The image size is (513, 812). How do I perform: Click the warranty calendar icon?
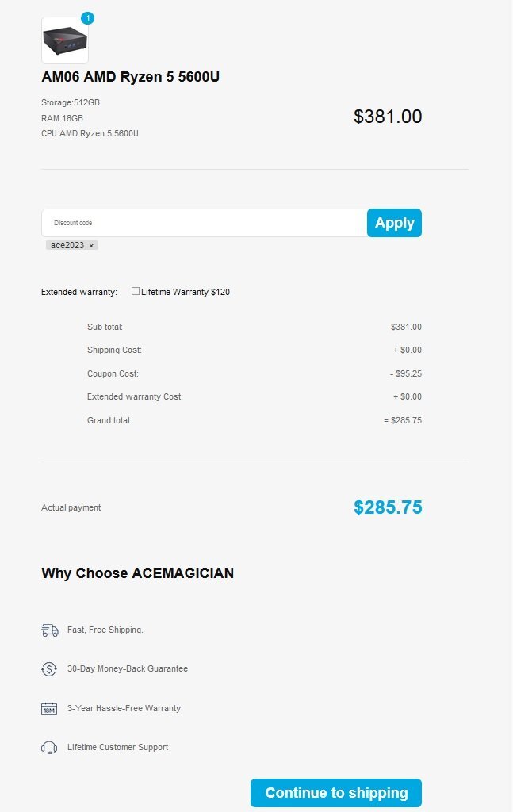tap(49, 709)
